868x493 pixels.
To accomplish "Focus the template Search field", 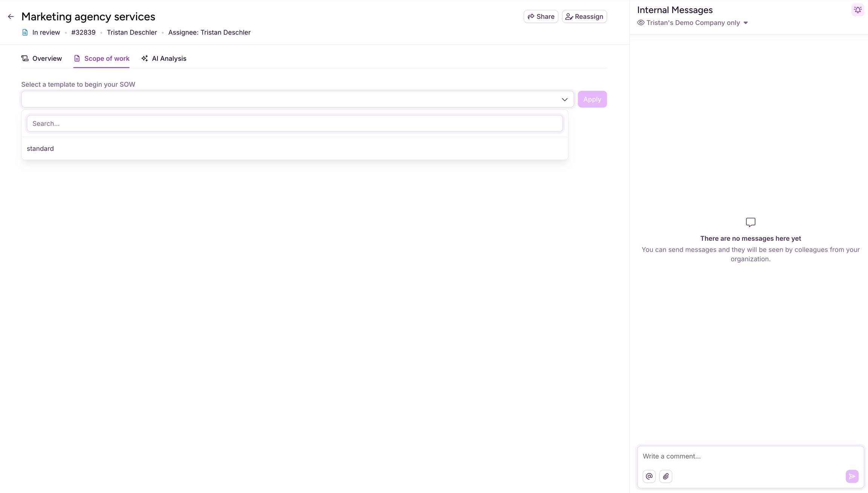I will (295, 124).
